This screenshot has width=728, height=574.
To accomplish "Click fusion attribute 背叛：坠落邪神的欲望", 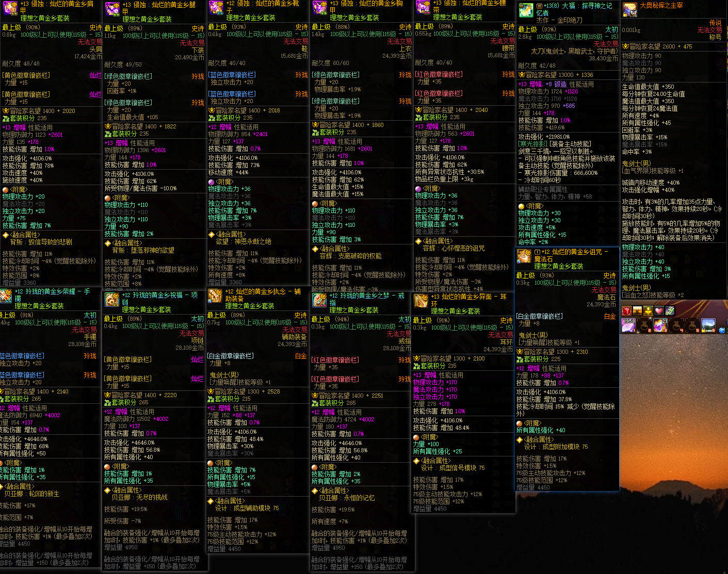I will [143, 251].
